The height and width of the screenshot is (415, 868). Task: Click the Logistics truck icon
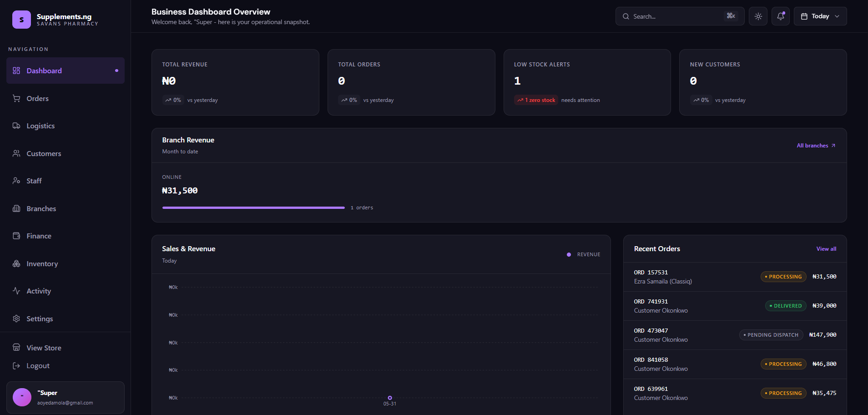(16, 126)
